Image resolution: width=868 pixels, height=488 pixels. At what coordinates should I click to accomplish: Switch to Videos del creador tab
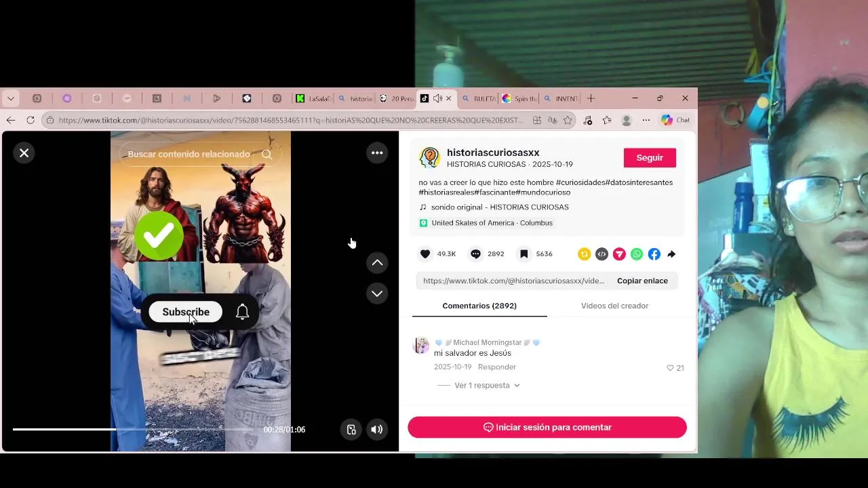pyautogui.click(x=614, y=306)
